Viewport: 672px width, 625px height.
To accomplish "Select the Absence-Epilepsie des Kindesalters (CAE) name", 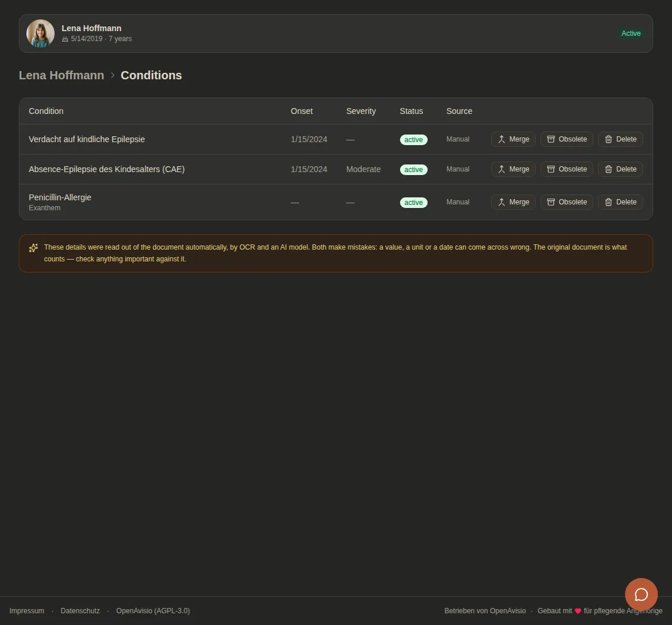I will tap(107, 169).
